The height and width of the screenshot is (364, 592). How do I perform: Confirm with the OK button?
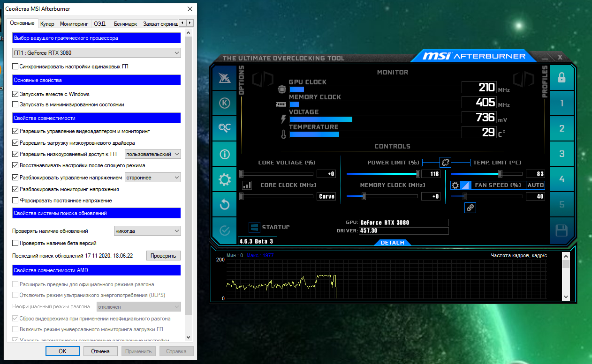(x=62, y=351)
